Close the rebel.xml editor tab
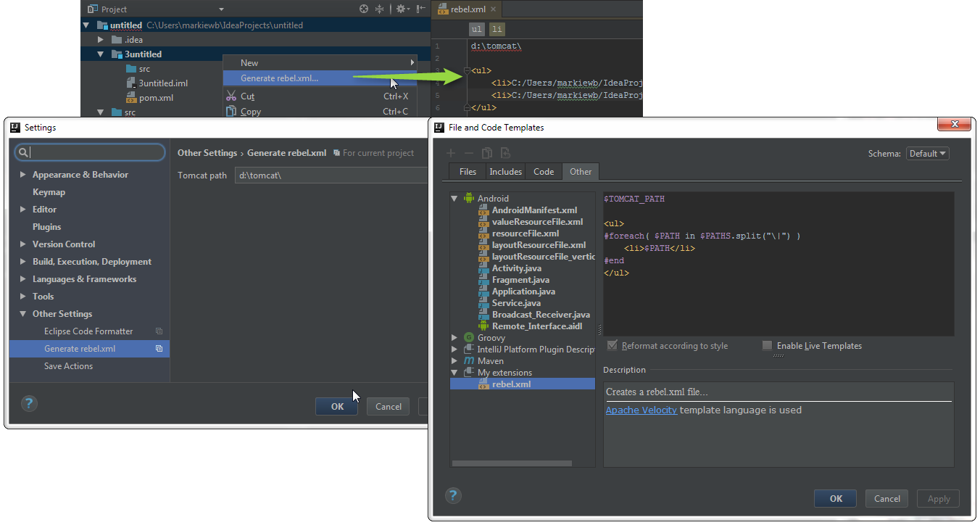Screen dimensions: 980x525 (493, 9)
